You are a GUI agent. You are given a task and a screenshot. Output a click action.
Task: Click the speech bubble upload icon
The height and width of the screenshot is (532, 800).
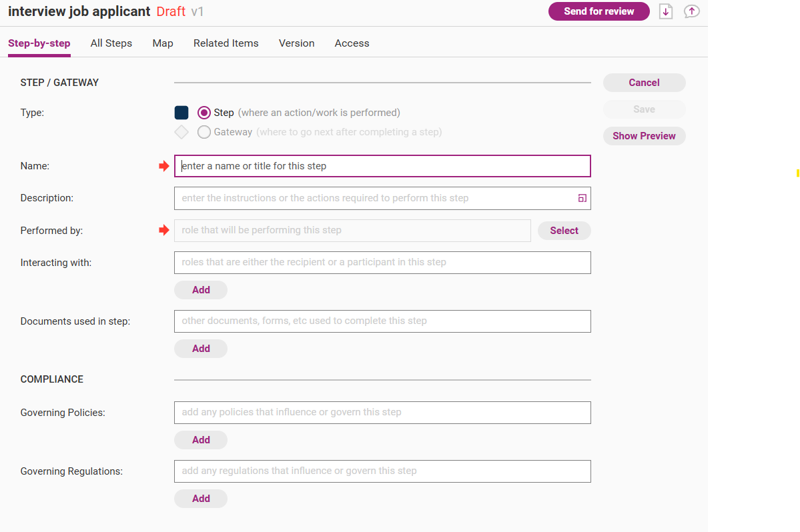click(x=692, y=11)
